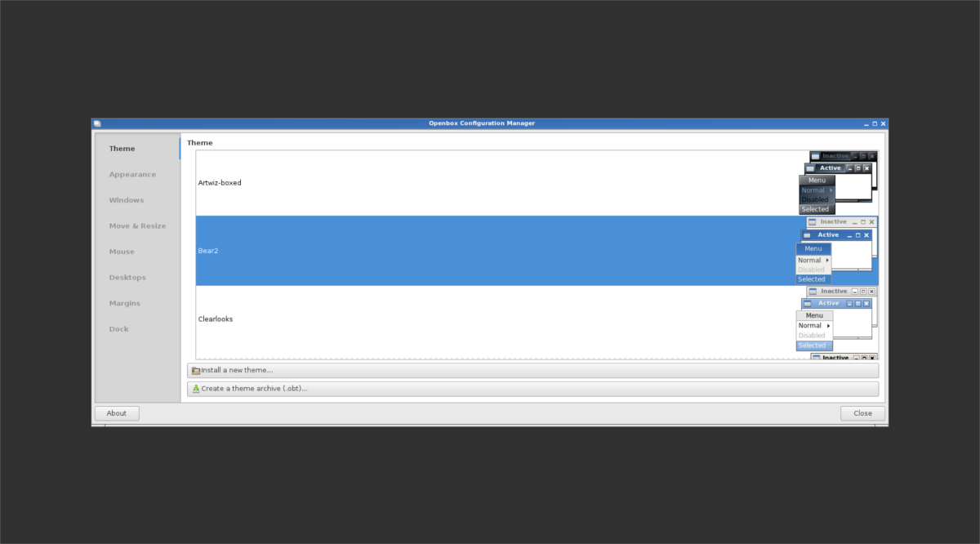Select the Move & Resize tab

click(x=137, y=225)
